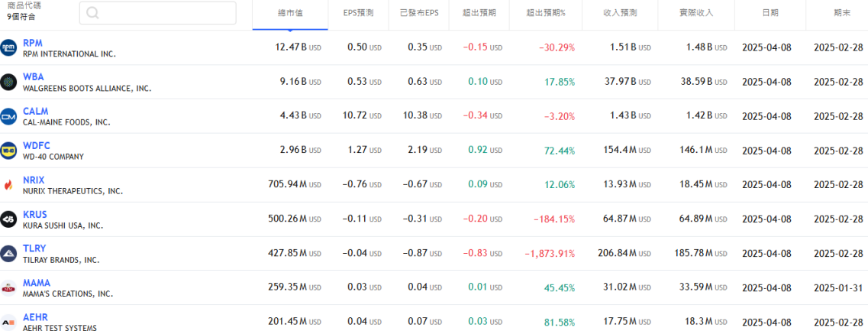The height and width of the screenshot is (331, 868).
Task: Sort by the 超出預期 column header
Action: (479, 13)
